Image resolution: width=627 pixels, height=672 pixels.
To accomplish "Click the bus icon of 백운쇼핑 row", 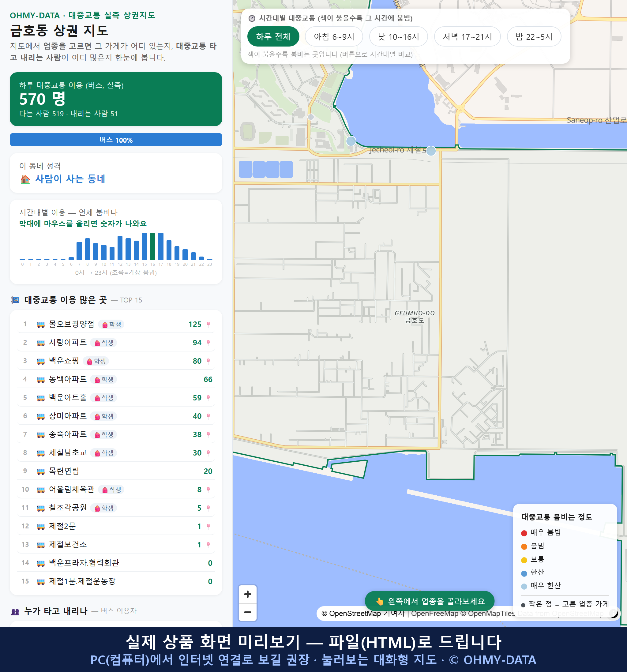I will coord(40,361).
